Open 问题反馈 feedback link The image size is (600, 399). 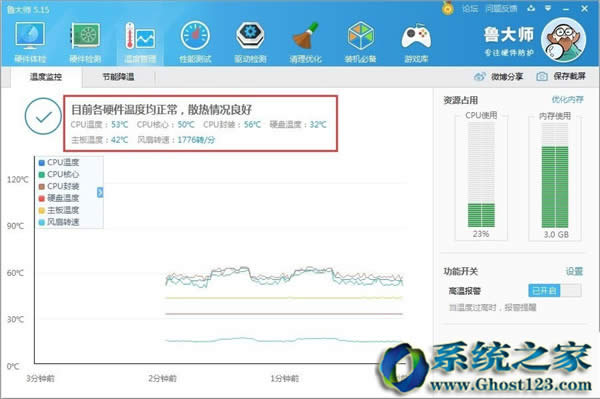pos(501,8)
